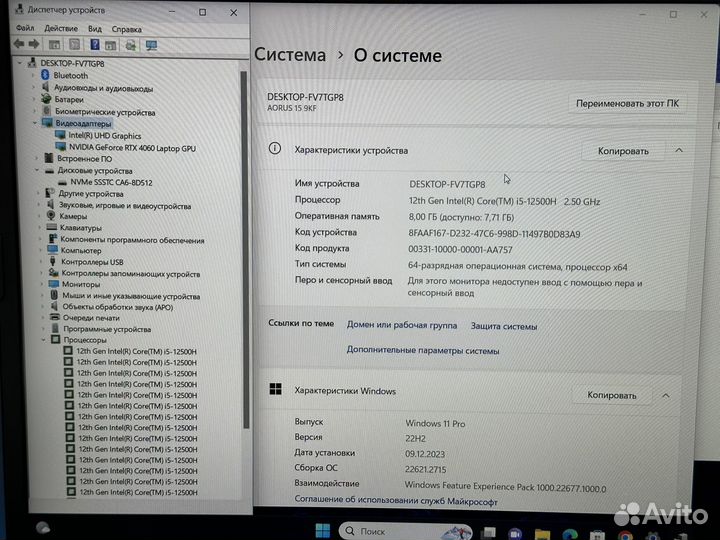Click device code value 8FAAF167-D232-47C6
The width and height of the screenshot is (720, 540).
point(494,234)
